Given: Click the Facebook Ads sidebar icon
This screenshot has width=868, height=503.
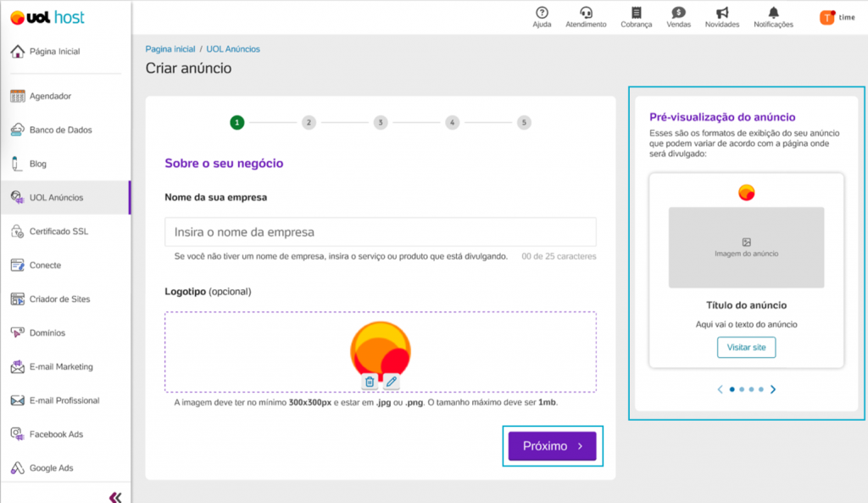Looking at the screenshot, I should click(17, 434).
